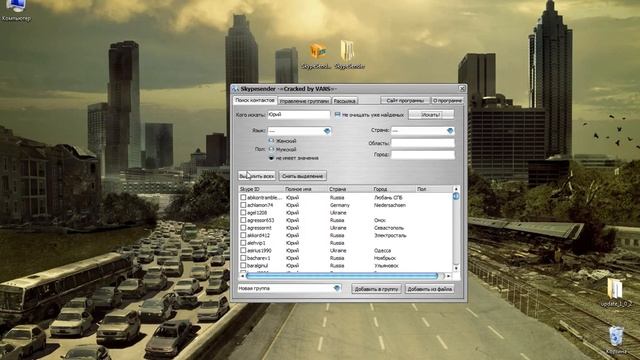Viewport: 640px width, 360px height.
Task: Click the Город input field
Action: click(x=423, y=155)
